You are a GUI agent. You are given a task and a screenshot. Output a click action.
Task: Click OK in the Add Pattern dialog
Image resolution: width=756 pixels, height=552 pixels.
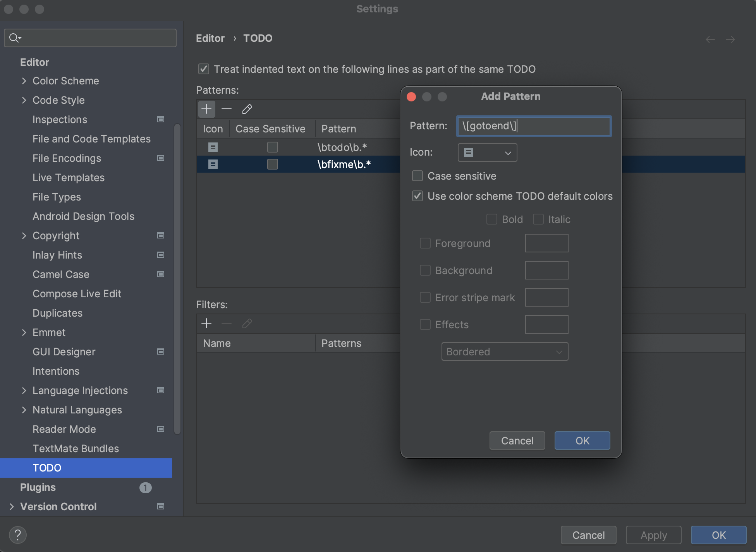(x=582, y=441)
